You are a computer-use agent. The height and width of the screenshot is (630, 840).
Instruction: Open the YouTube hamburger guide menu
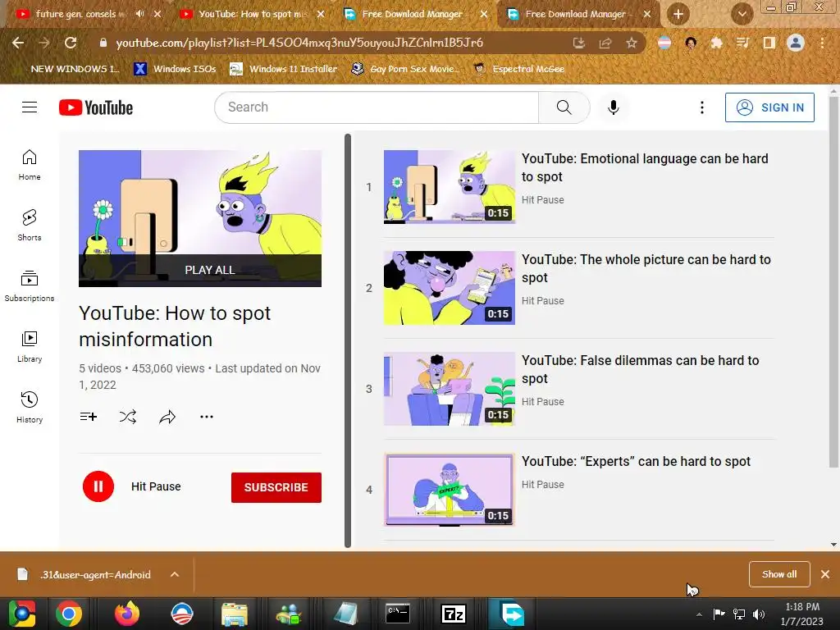(30, 107)
